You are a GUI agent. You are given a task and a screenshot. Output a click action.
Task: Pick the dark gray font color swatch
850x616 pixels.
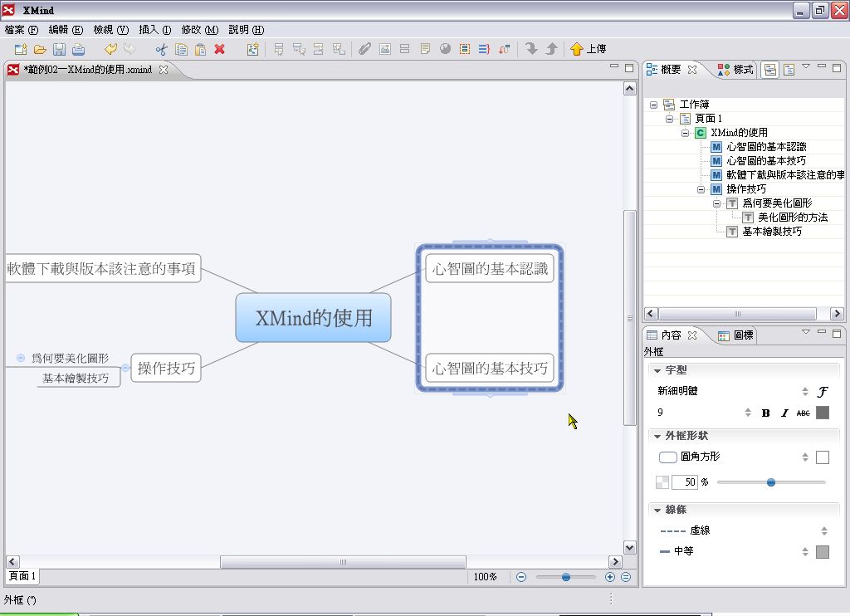pos(823,413)
